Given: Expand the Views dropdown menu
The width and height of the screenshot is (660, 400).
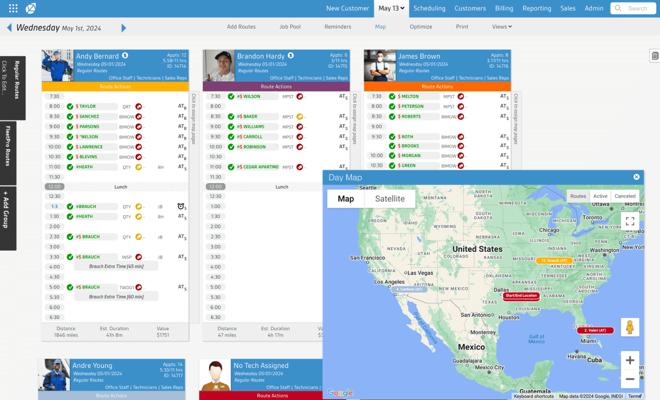Looking at the screenshot, I should tap(502, 27).
